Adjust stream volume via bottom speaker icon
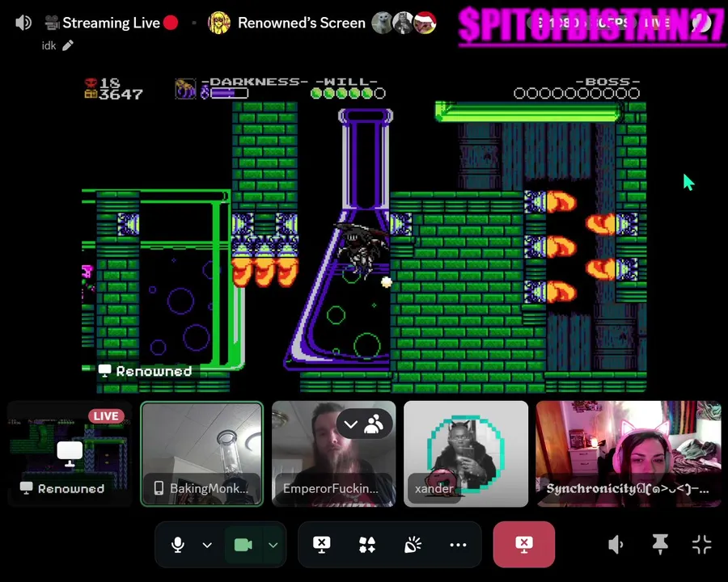 (616, 544)
